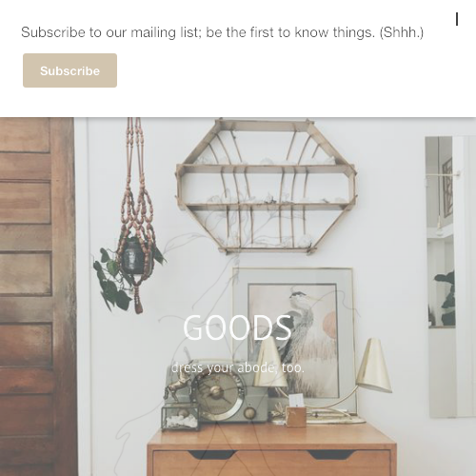Click the right dresser drawer handle cutout

pos(331,454)
